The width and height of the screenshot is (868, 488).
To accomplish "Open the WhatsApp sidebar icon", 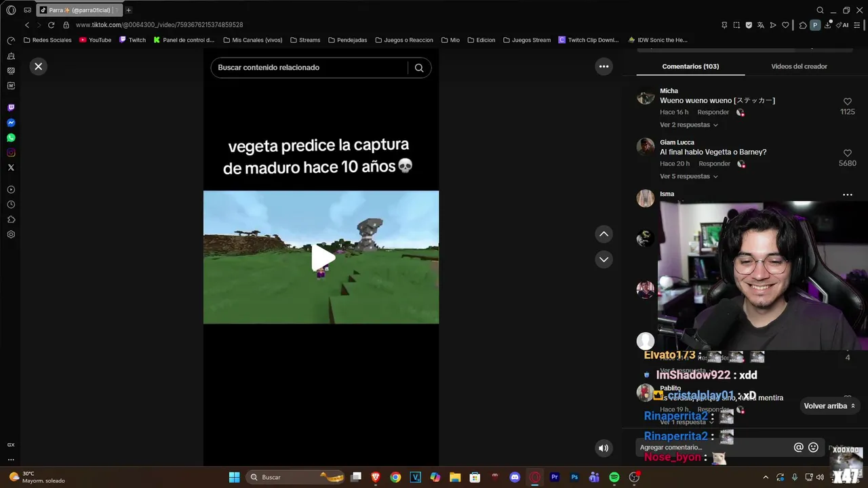I will click(11, 138).
